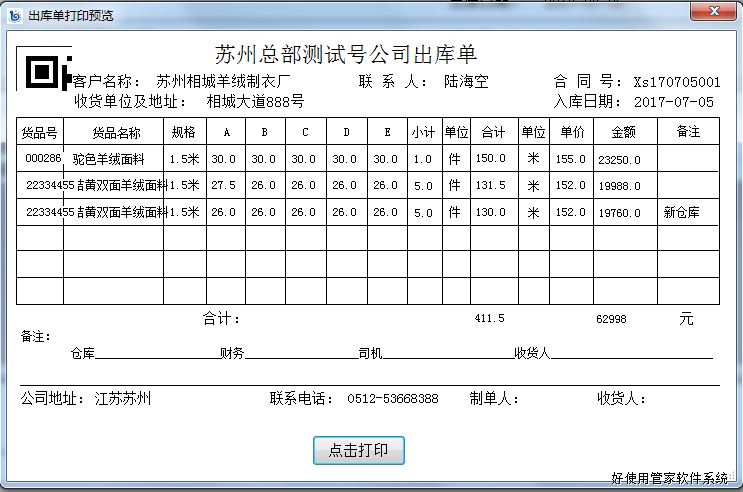The width and height of the screenshot is (743, 492).
Task: Click the total amount 62998
Action: (x=610, y=318)
